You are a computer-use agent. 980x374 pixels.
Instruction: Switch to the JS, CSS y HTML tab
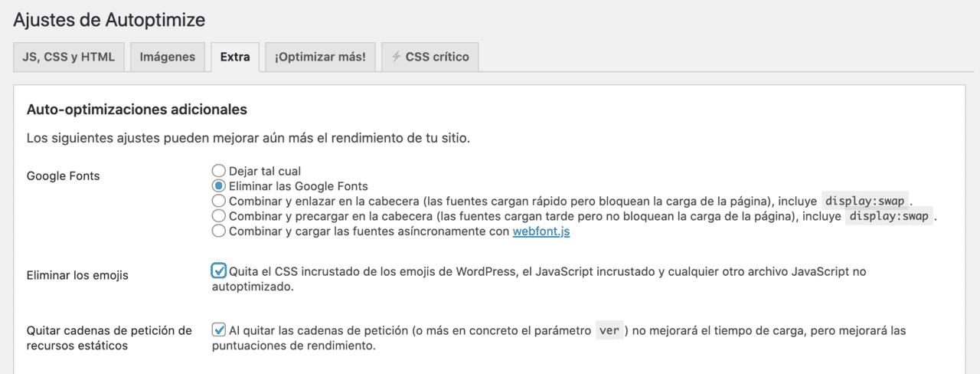(68, 57)
